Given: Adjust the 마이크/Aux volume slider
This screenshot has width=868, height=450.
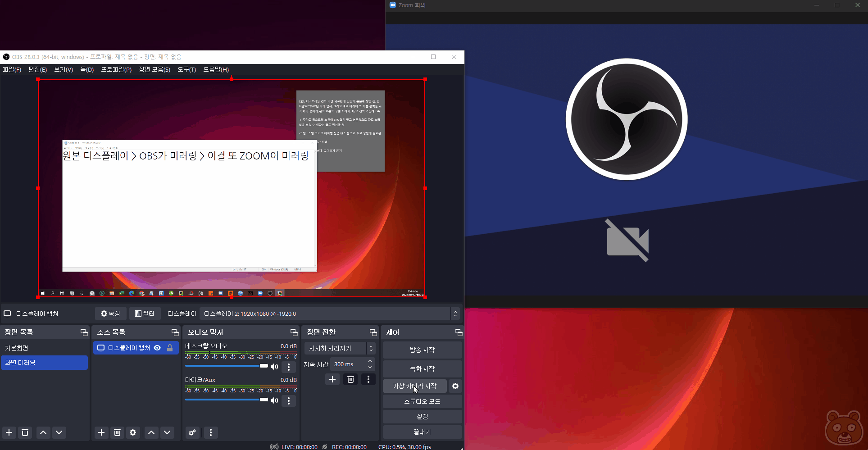Looking at the screenshot, I should [x=227, y=400].
